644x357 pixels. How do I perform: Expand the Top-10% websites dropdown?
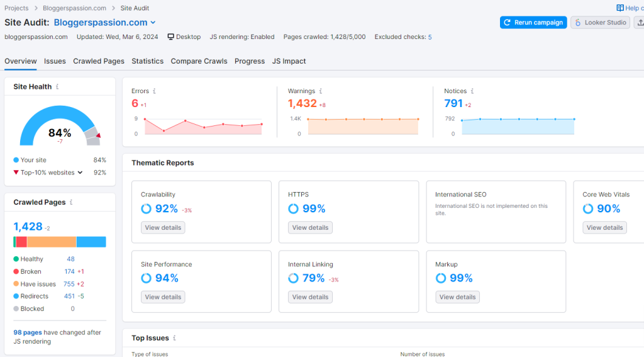[80, 173]
